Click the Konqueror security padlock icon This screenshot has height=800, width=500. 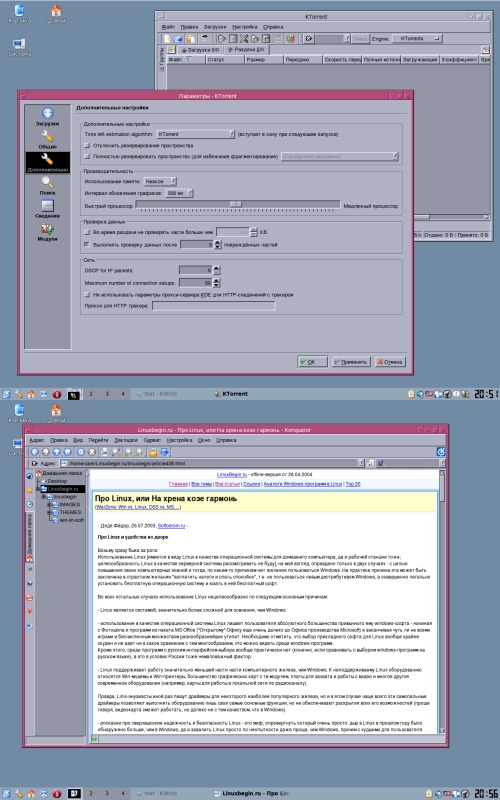pyautogui.click(x=153, y=452)
